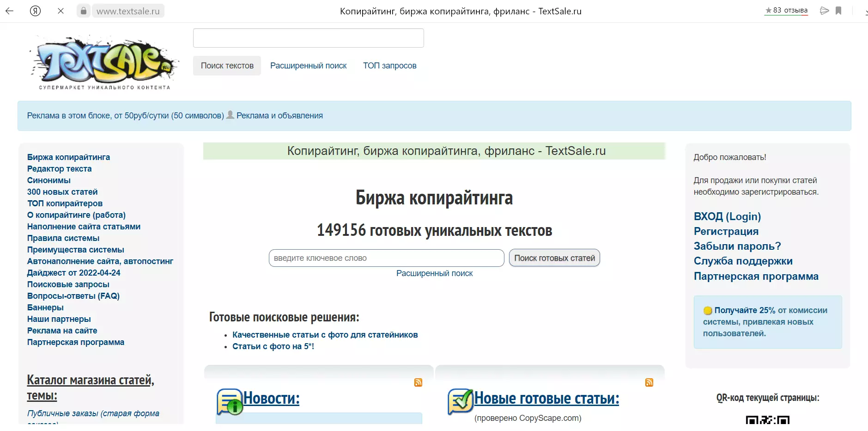
Task: Open ТОП запросов in the header
Action: coord(389,66)
